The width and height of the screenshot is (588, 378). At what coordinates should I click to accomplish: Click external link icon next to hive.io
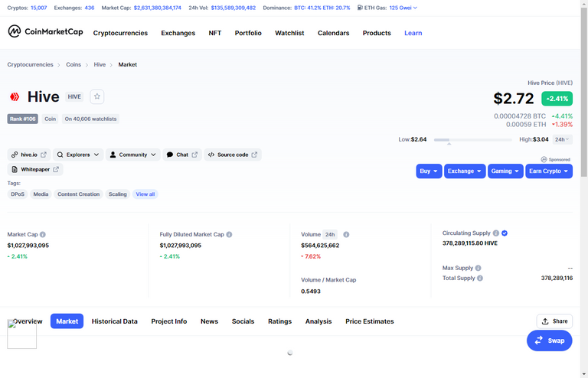tap(44, 155)
